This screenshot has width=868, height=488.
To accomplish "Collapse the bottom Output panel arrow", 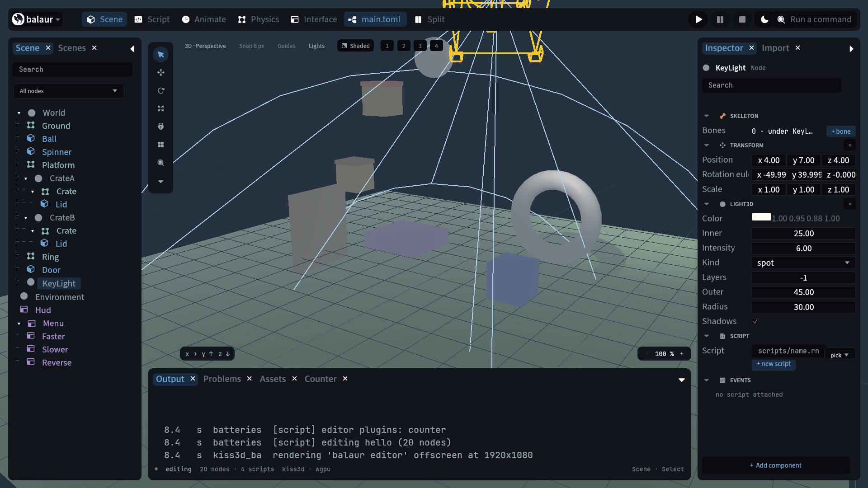I will coord(682,380).
